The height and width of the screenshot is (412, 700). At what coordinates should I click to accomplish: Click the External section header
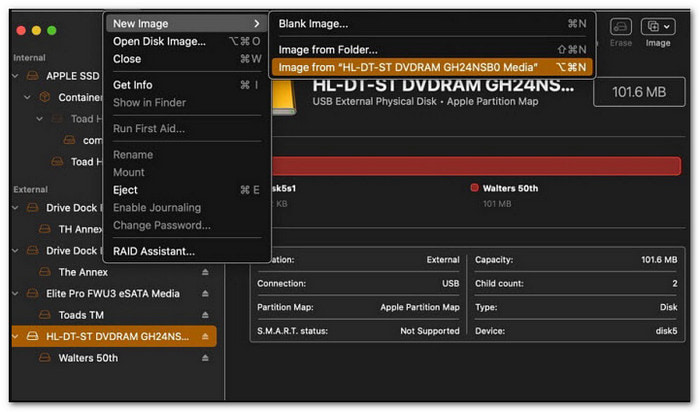point(30,189)
